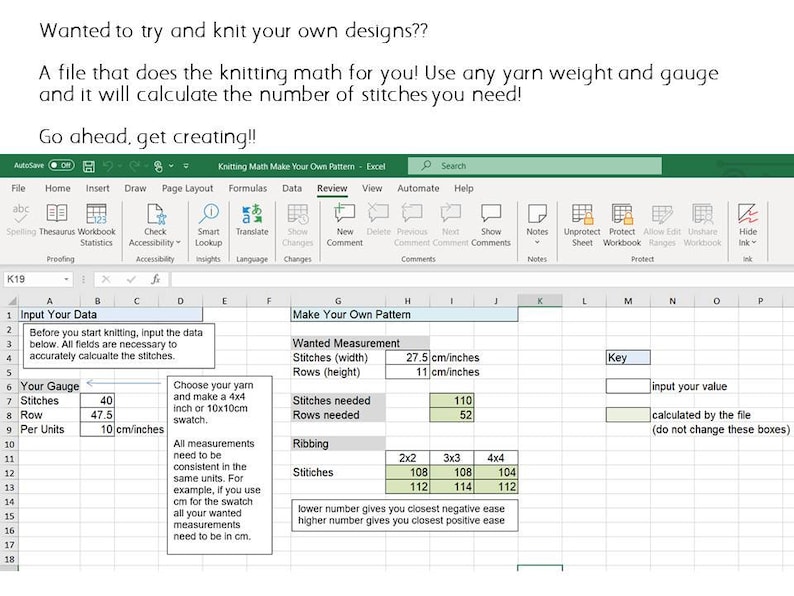The image size is (794, 596).
Task: Open the View tab
Action: (x=372, y=188)
